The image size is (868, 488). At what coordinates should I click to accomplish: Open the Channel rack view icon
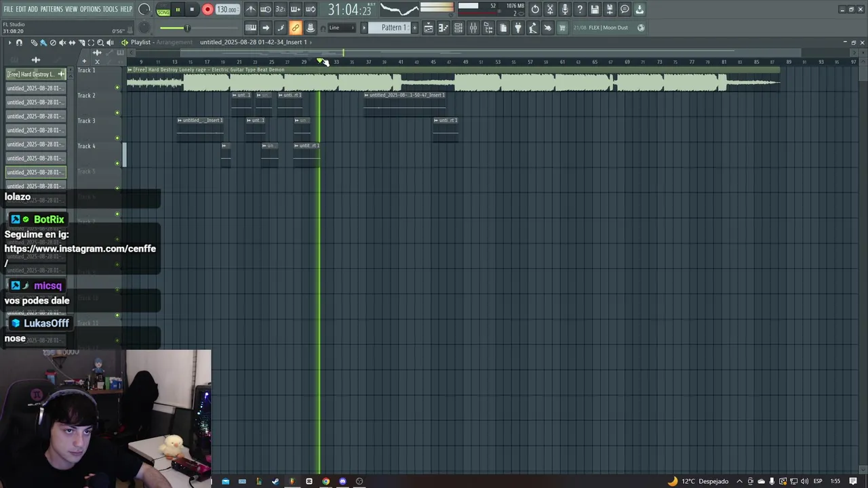(458, 28)
